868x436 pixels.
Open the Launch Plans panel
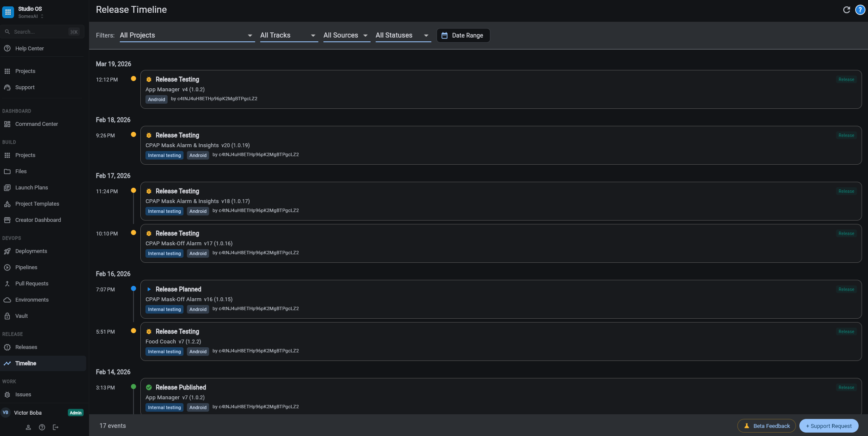coord(32,187)
